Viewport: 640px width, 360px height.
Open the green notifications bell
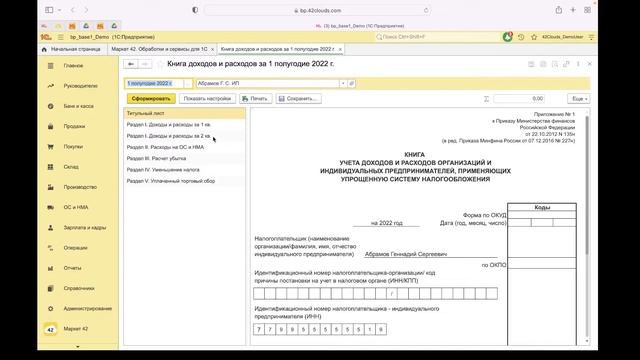point(507,37)
